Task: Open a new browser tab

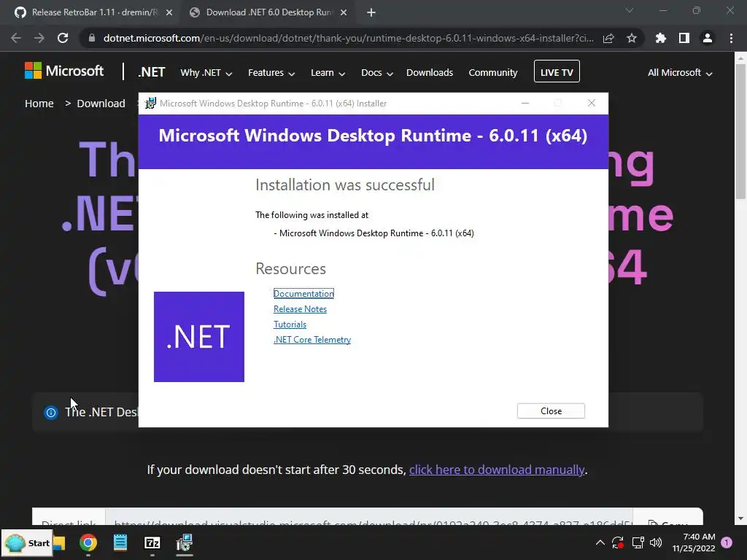Action: coord(371,12)
